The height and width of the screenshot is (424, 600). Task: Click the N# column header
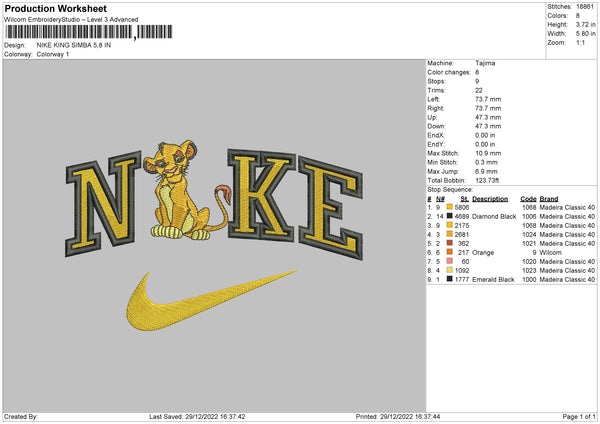point(440,199)
